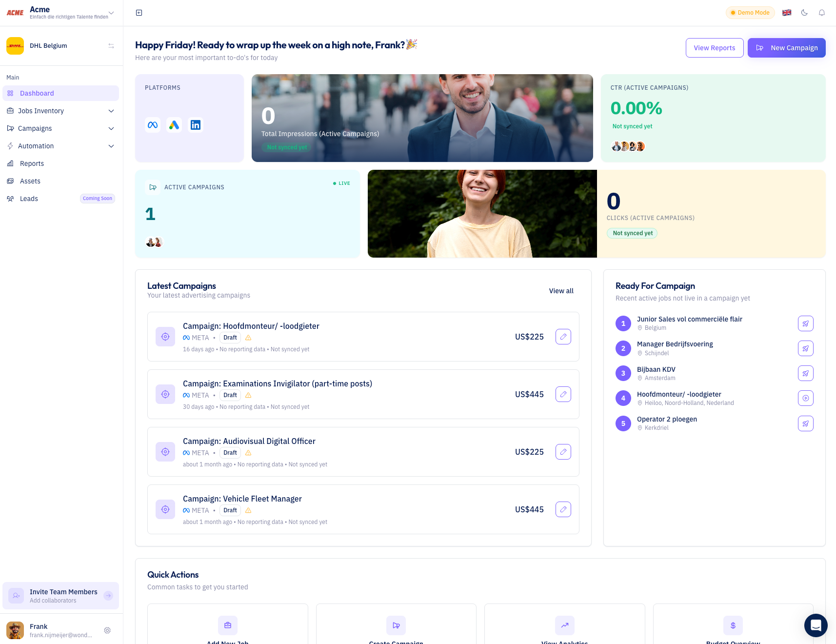836x644 pixels.
Task: Edit the Hoofdmonteur/ -loodgieter campaign
Action: [563, 337]
